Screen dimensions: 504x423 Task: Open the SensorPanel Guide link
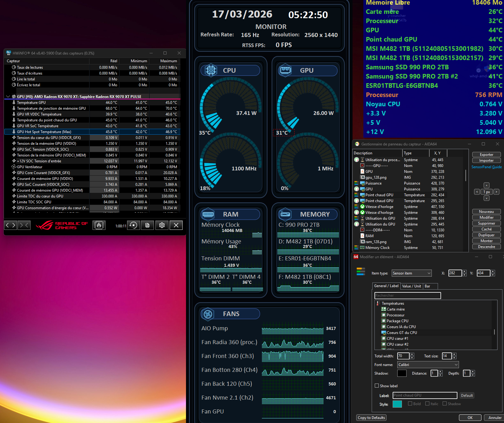coord(486,167)
